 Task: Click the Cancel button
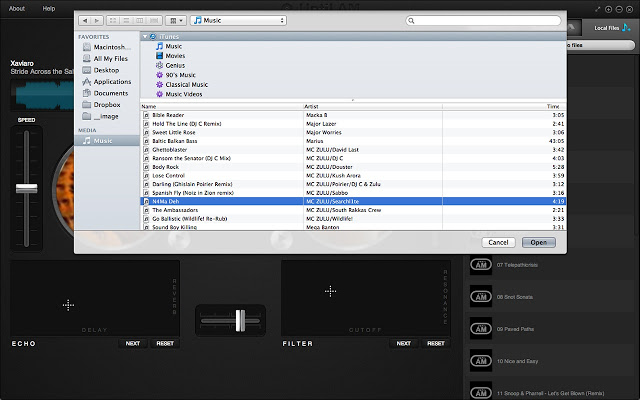tap(498, 242)
